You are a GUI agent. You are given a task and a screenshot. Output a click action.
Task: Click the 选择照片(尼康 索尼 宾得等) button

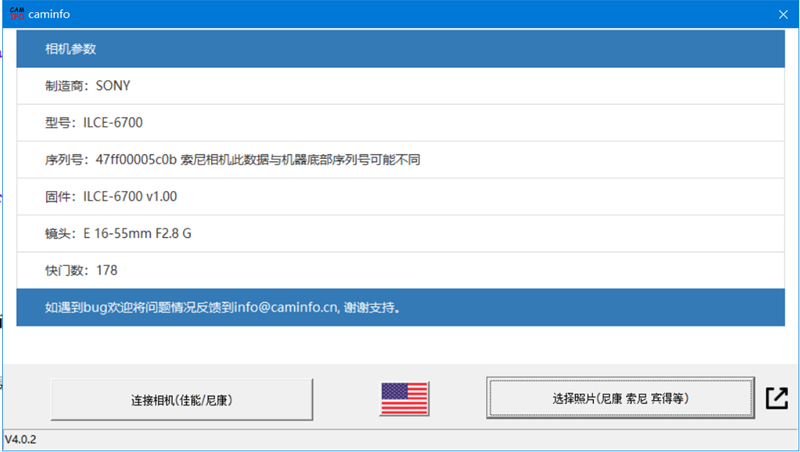[620, 398]
